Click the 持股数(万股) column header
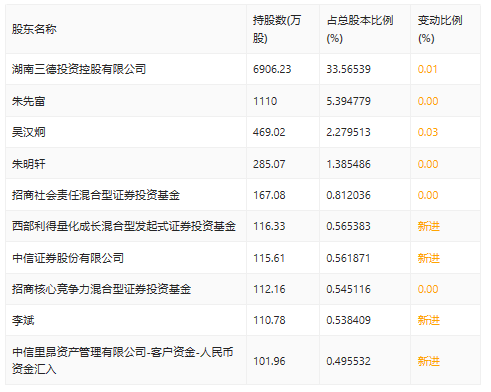The width and height of the screenshot is (491, 392). tap(277, 29)
